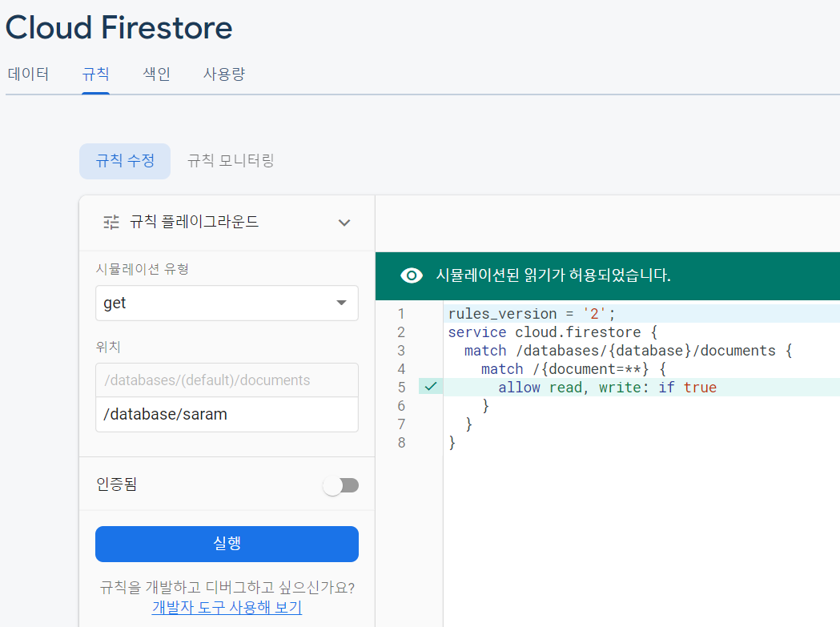Click the 시뮬레이션된 읽기가 허용되었습니다 message
This screenshot has height=627, width=840.
[x=553, y=275]
